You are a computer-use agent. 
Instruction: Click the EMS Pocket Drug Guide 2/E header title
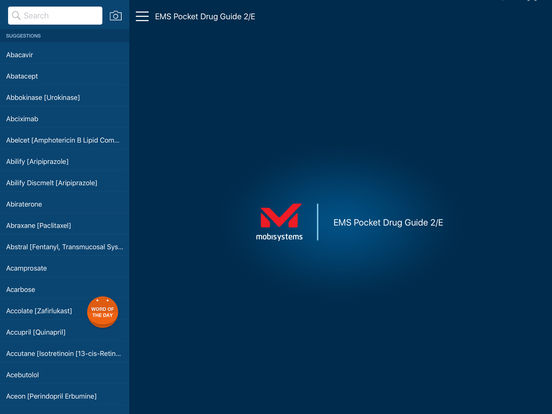tap(205, 17)
